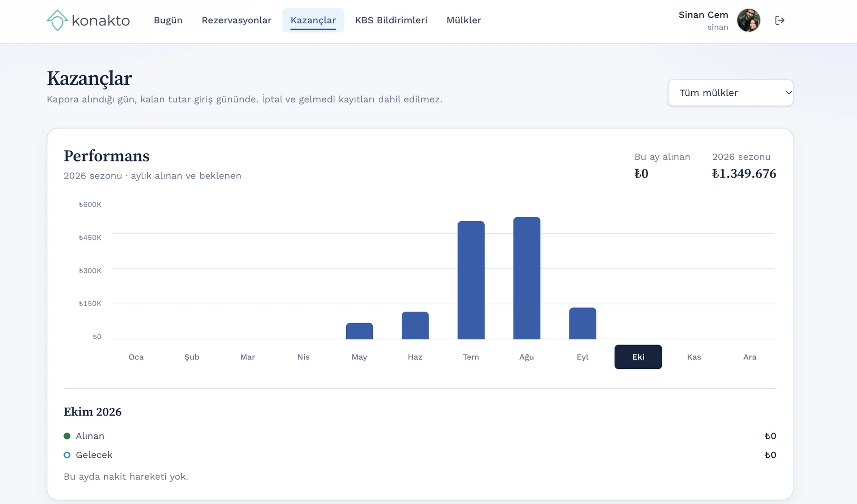Open Sinan Cem profile avatar
857x504 pixels.
point(748,20)
